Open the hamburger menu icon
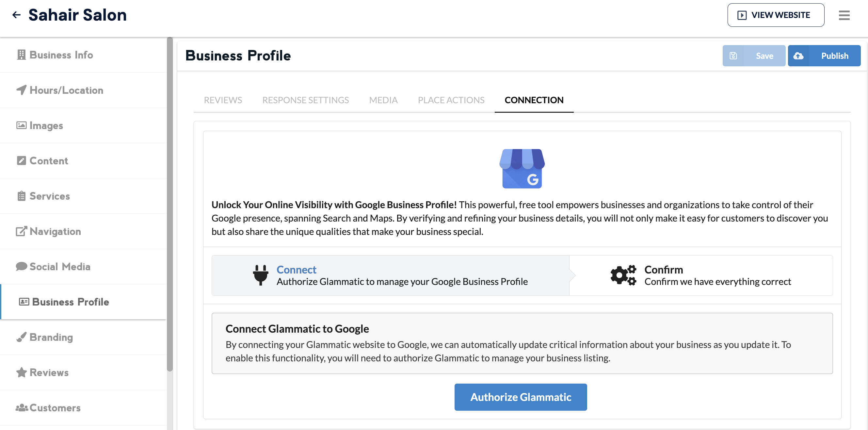This screenshot has height=430, width=868. (844, 15)
